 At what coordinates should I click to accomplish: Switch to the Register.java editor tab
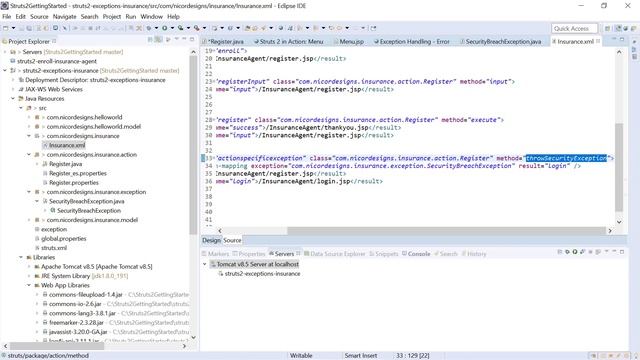[x=224, y=42]
